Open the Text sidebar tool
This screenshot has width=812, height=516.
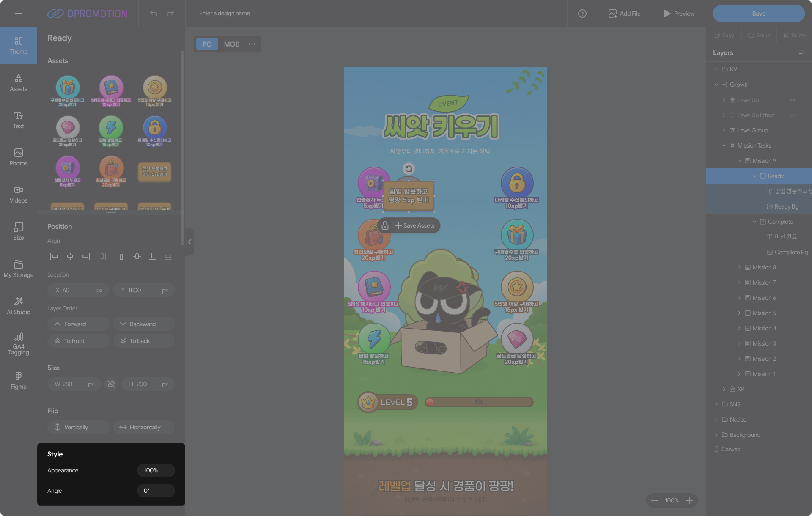tap(19, 120)
